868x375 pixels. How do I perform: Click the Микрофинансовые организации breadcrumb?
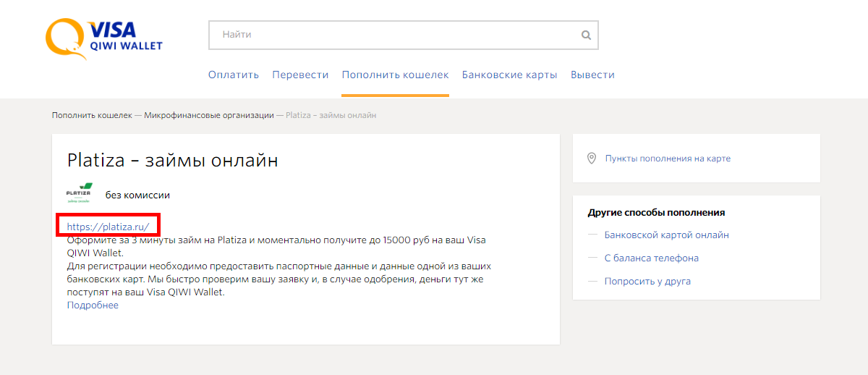coord(209,115)
